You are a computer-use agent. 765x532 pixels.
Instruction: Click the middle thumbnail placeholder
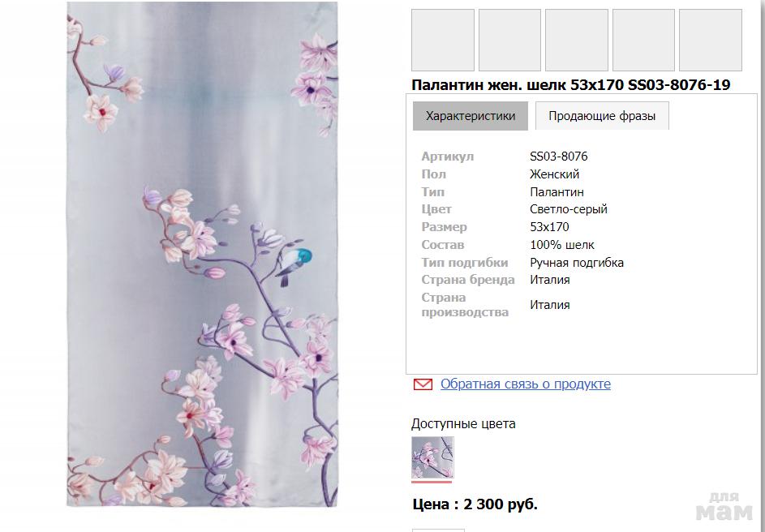[576, 40]
